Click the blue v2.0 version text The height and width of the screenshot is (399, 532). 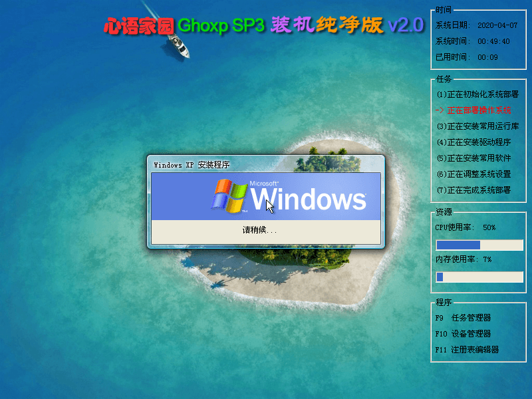pos(406,25)
